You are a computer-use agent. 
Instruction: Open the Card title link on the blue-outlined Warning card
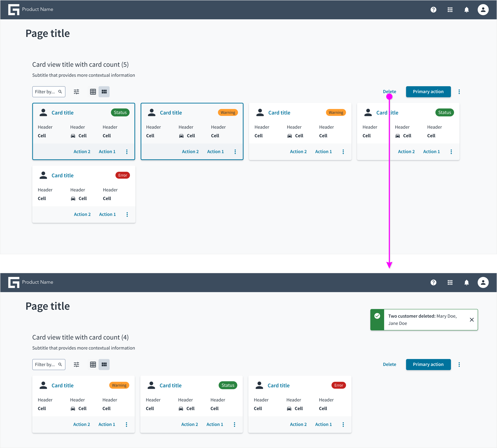[x=171, y=113]
